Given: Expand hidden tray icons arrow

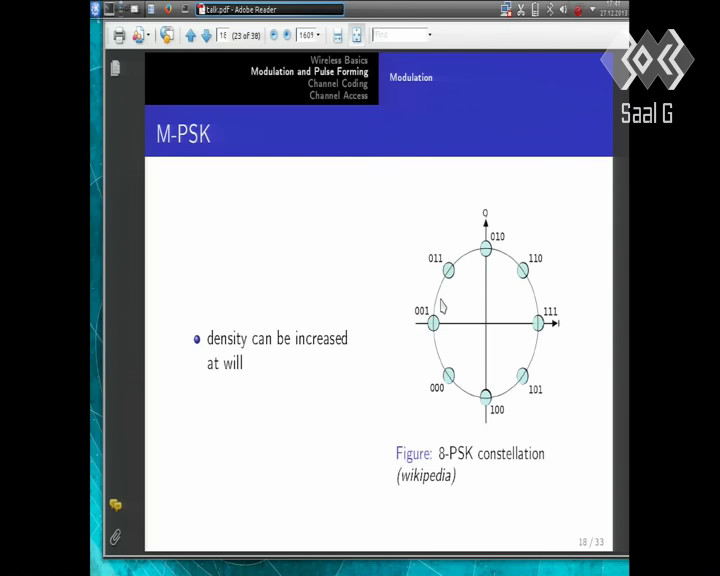Looking at the screenshot, I should (x=592, y=9).
